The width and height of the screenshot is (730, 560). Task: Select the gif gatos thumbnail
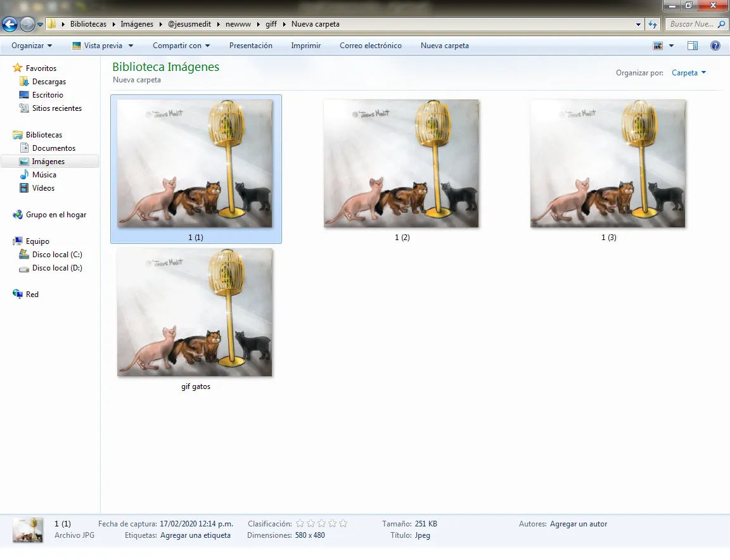tap(195, 312)
